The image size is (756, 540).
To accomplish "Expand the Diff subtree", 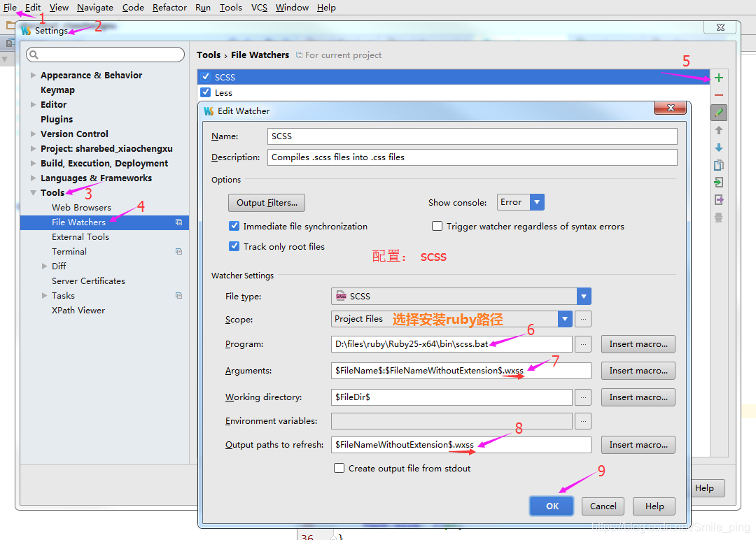I will 44,266.
